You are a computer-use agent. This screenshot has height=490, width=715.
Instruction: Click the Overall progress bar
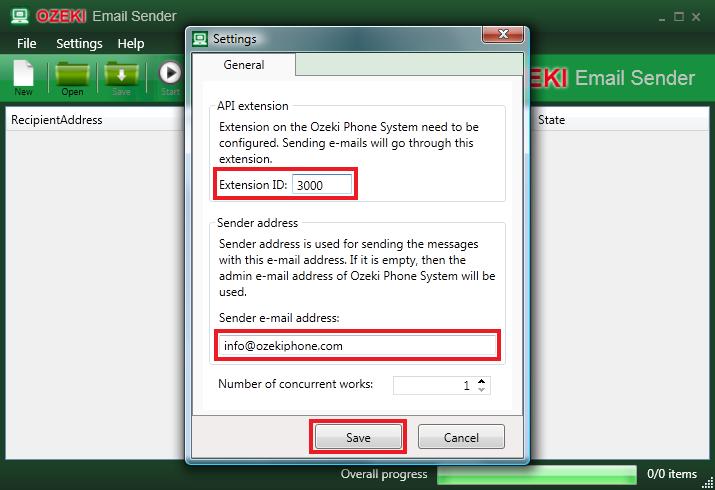pos(537,475)
